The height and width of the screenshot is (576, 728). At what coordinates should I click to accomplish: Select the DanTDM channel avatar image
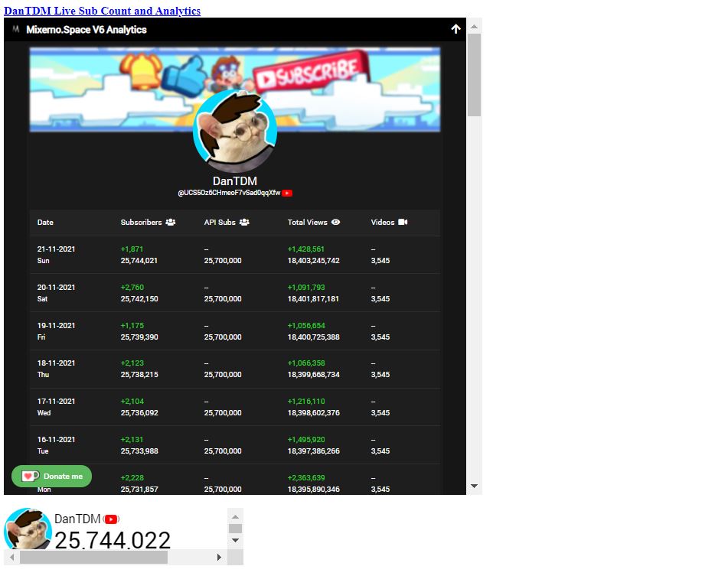[234, 130]
